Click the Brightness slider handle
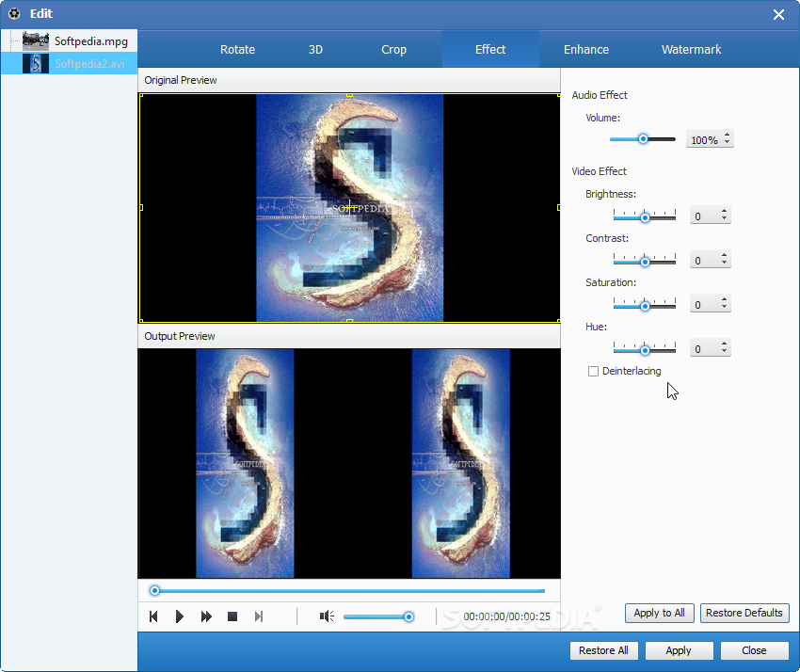The image size is (800, 672). (645, 217)
